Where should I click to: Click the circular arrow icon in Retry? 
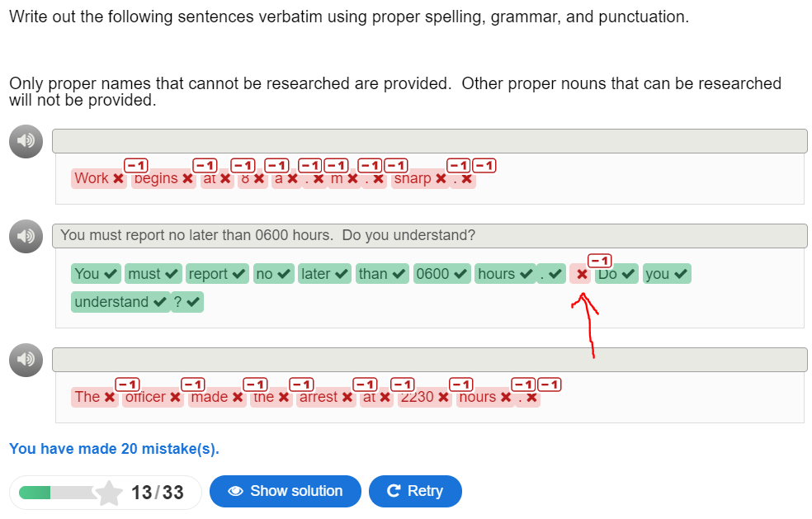(394, 490)
